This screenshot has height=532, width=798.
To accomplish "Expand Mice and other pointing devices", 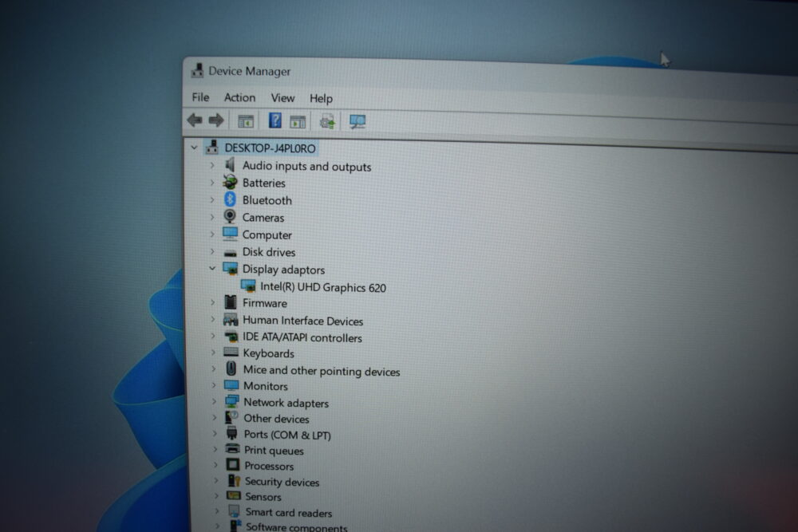I will pyautogui.click(x=213, y=369).
